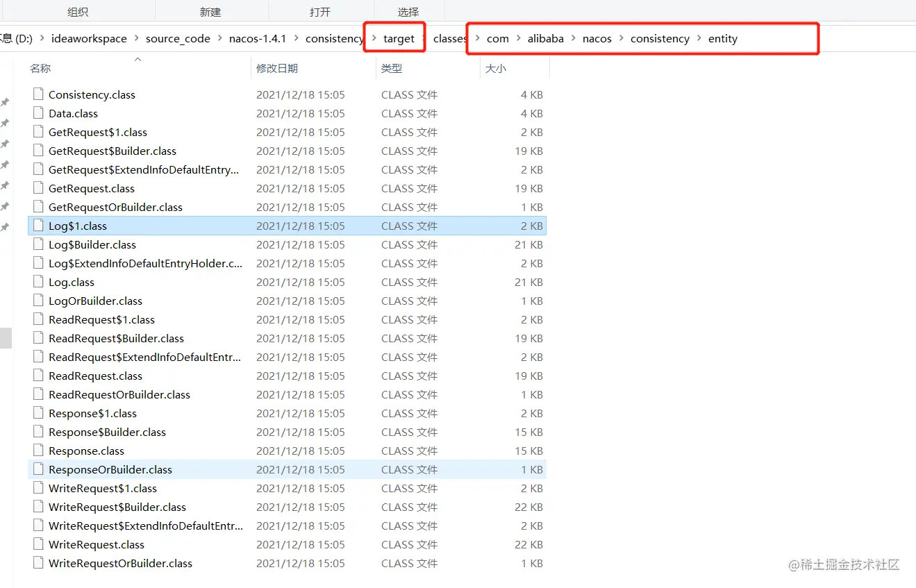Expand the chevron after ideaworkspace in address bar
This screenshot has width=916, height=588.
coord(136,39)
